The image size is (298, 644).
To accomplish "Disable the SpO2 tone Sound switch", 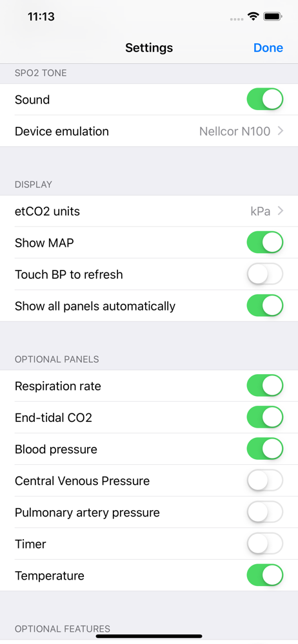I will (x=265, y=99).
